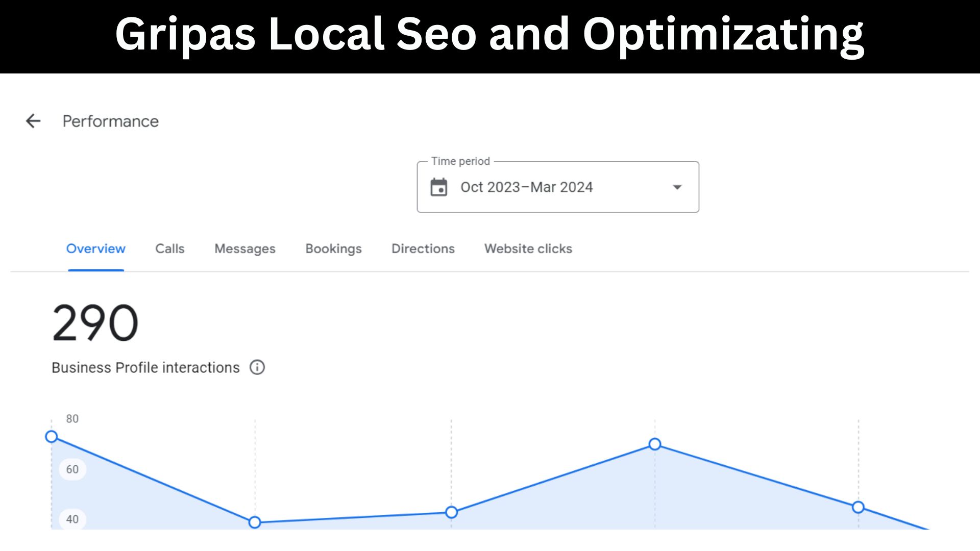The width and height of the screenshot is (980, 551).
Task: Click the calendar icon in Time period
Action: (438, 187)
